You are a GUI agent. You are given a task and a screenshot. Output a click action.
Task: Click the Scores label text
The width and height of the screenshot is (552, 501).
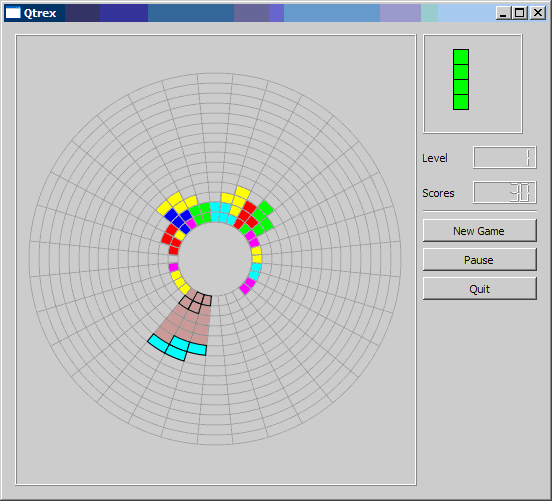tap(438, 193)
